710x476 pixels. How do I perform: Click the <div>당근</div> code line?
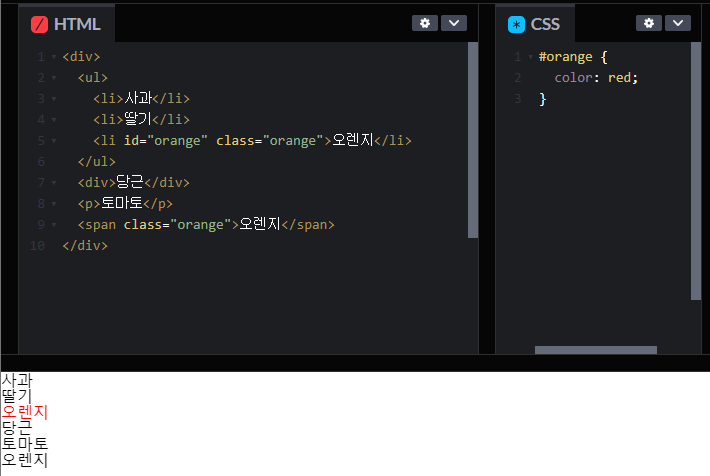pos(134,182)
